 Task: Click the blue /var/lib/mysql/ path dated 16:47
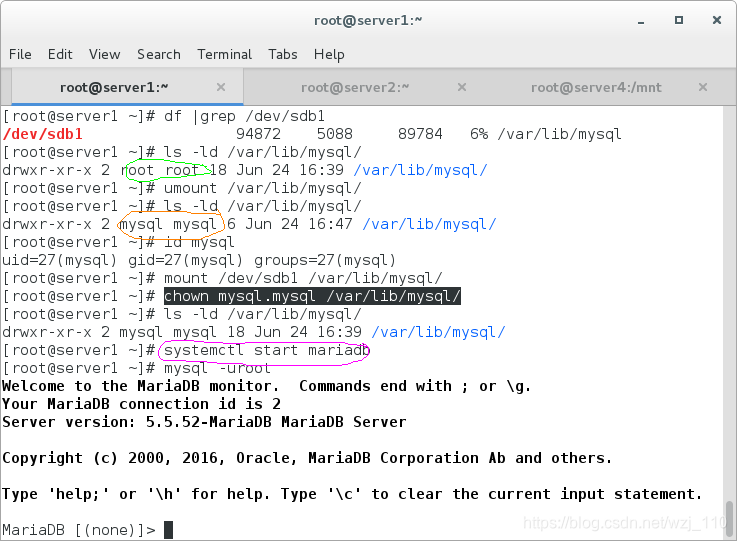pos(429,224)
